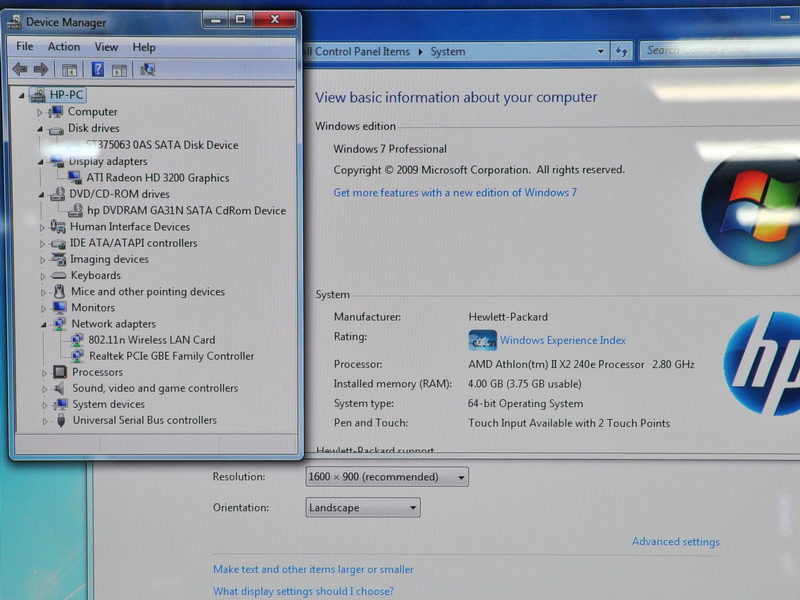Select ATI Radeon HD 3200 Graphics entry
Screen dimensions: 800x600
(158, 178)
